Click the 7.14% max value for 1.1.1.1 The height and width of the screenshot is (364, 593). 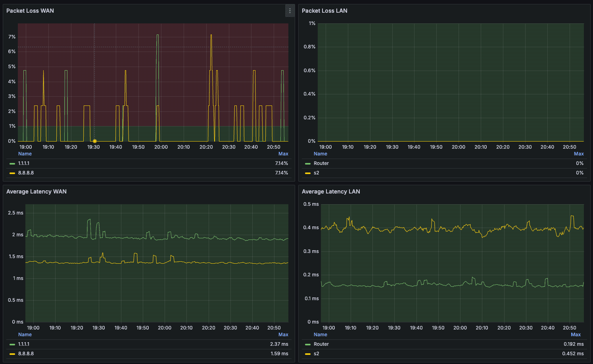(282, 163)
